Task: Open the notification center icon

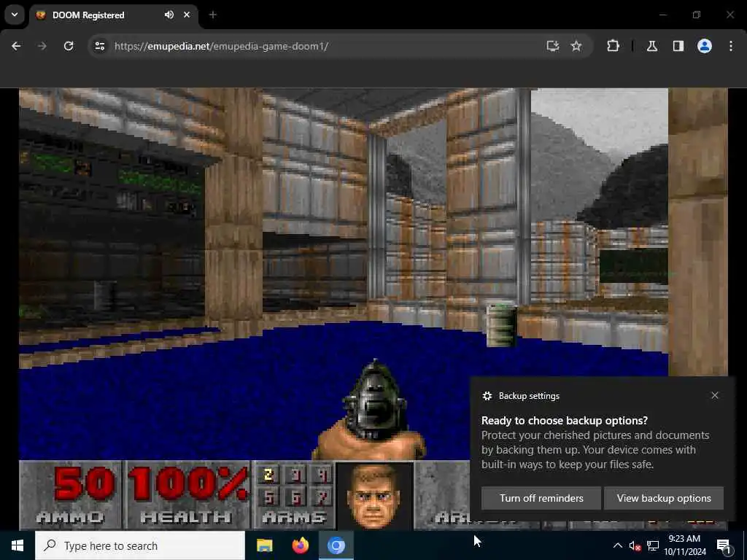Action: point(724,545)
